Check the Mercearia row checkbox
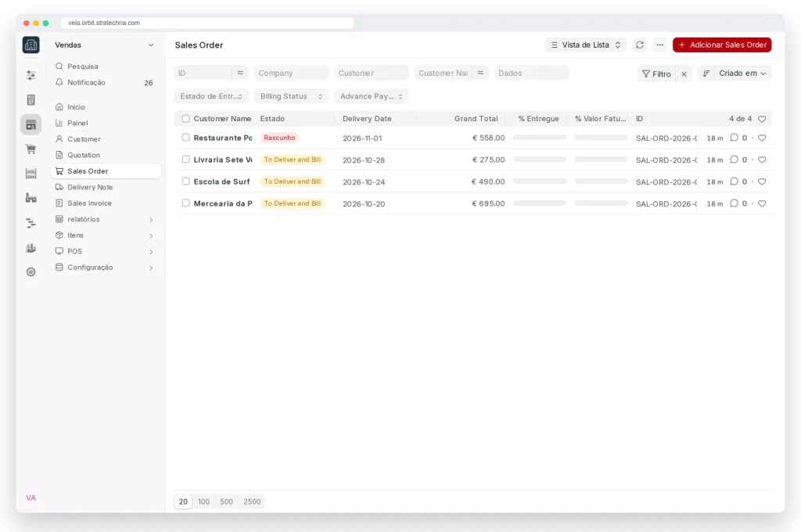 [186, 203]
